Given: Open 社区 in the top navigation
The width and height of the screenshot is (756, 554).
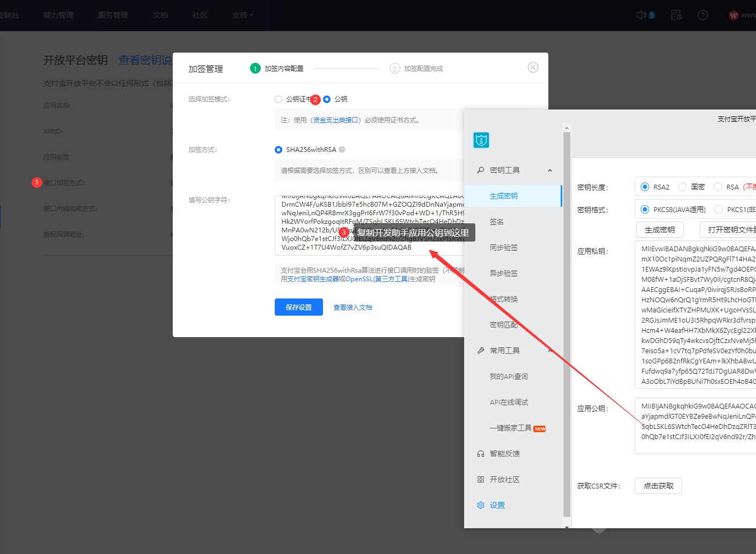Looking at the screenshot, I should click(x=200, y=15).
